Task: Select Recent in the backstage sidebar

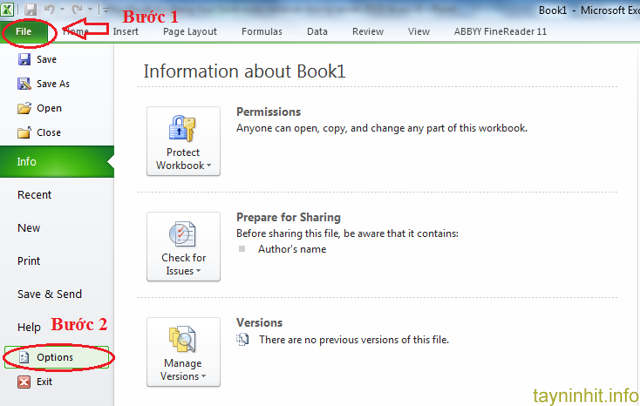Action: point(35,195)
